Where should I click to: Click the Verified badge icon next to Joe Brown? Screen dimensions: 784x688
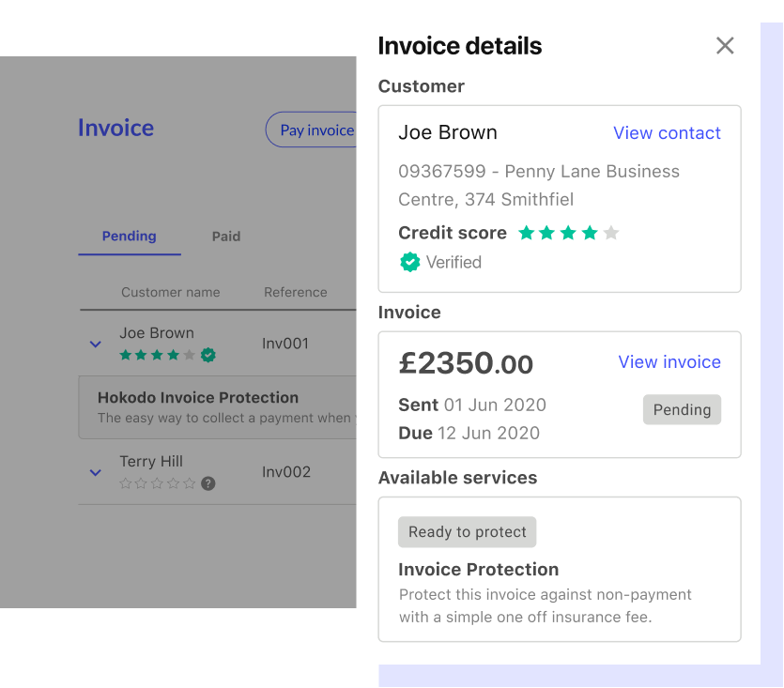[410, 262]
